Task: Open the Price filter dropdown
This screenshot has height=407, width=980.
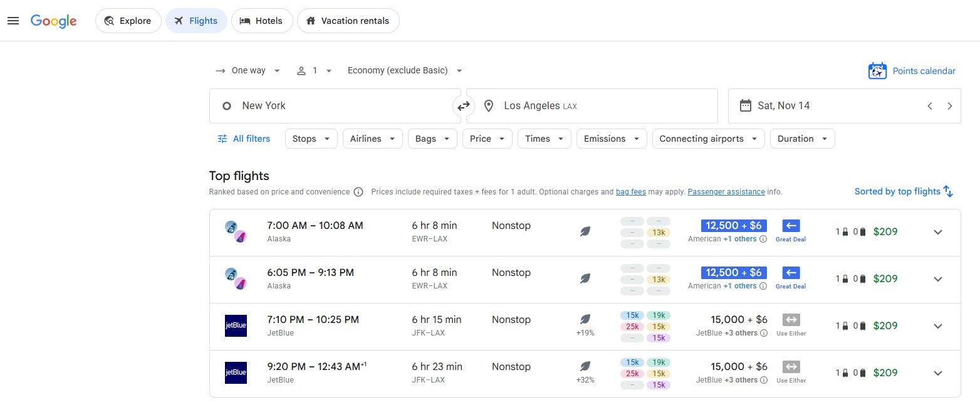Action: tap(487, 139)
